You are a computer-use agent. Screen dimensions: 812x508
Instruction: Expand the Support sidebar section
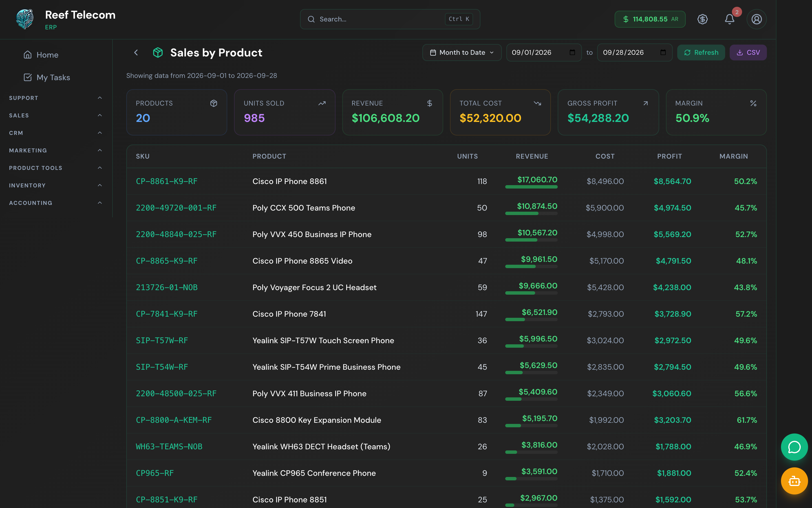pyautogui.click(x=56, y=98)
